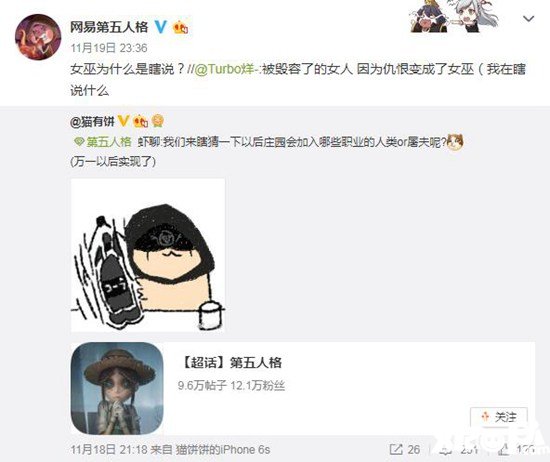The width and height of the screenshot is (550, 462).
Task: Expand the post options chevron
Action: (529, 18)
